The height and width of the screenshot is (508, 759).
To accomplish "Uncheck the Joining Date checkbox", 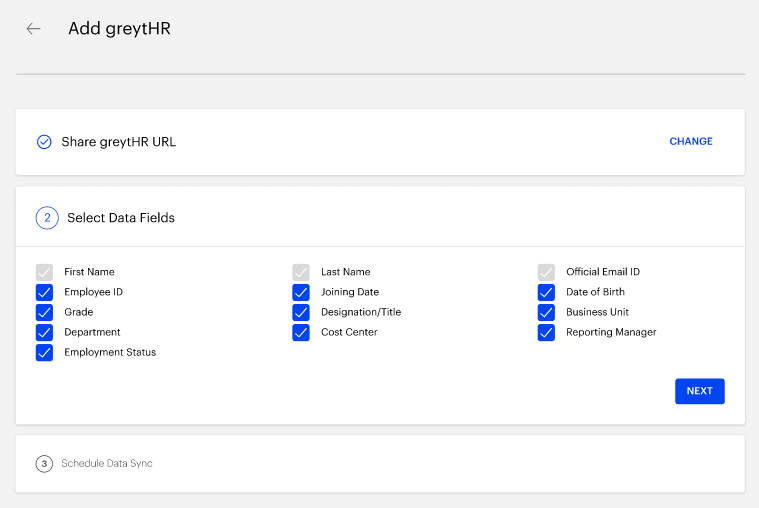I will pos(301,292).
